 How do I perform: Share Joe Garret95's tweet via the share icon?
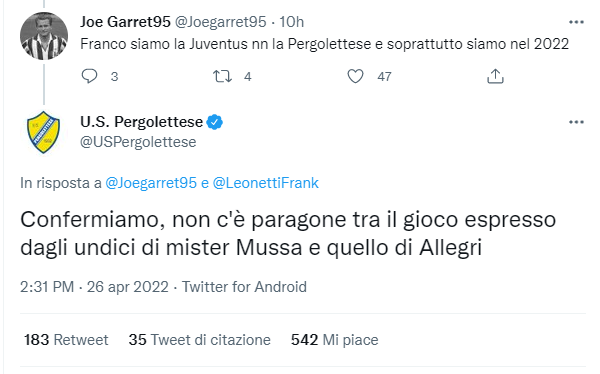(x=495, y=76)
